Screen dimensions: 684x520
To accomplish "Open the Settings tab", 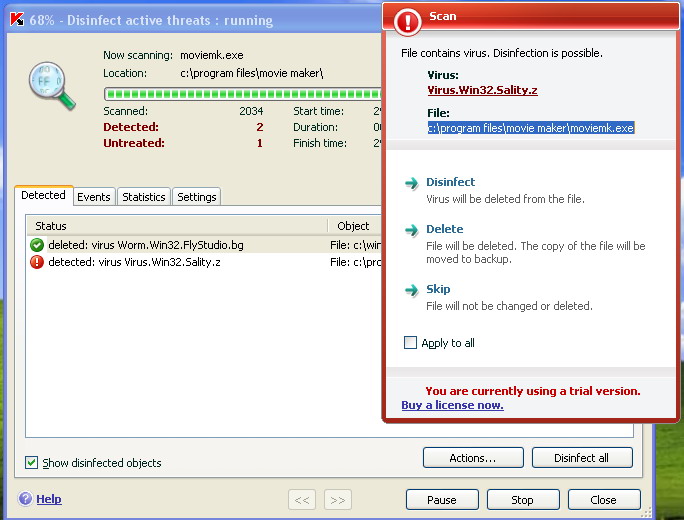I will tap(197, 197).
